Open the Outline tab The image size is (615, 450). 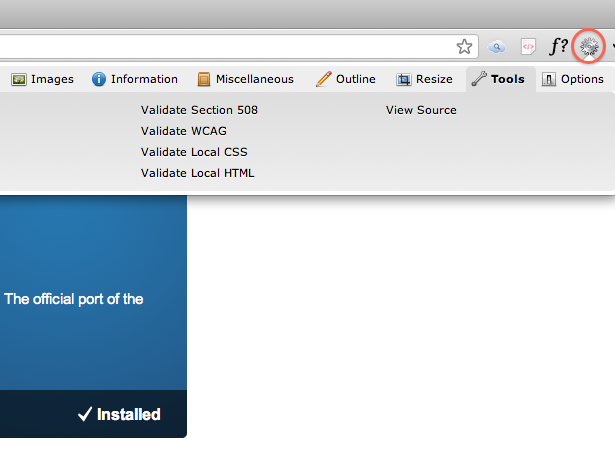[346, 79]
